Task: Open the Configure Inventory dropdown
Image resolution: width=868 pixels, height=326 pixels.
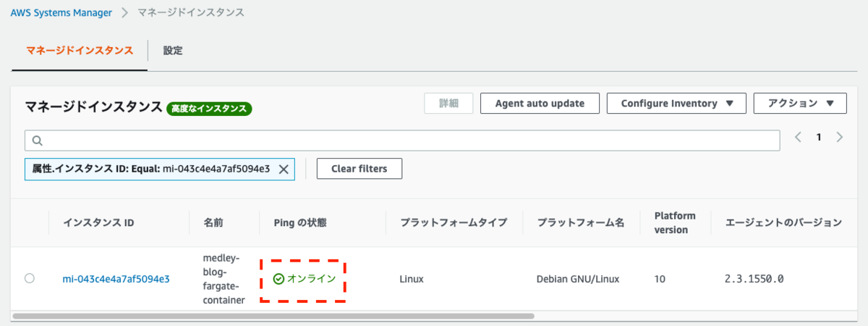Action: click(676, 104)
